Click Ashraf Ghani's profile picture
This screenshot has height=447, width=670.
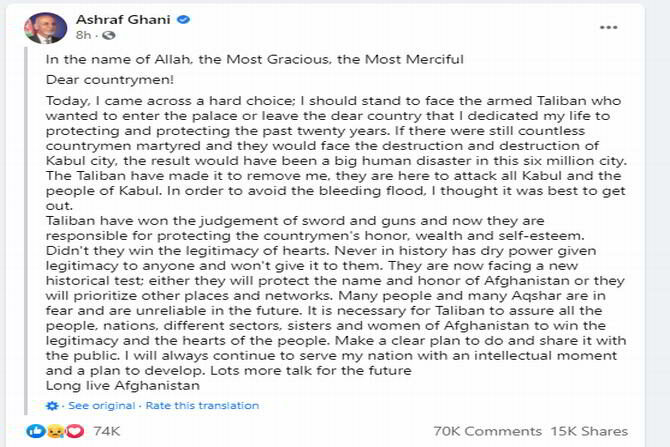tap(45, 28)
